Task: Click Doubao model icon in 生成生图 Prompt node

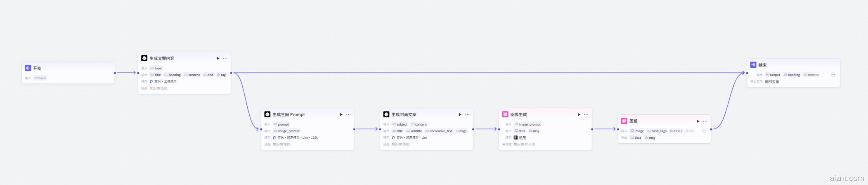Action: point(274,138)
